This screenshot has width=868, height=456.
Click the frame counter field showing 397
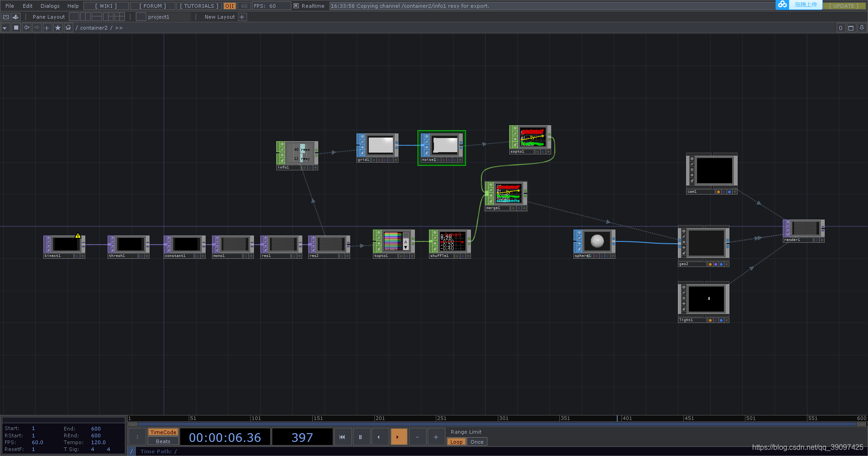click(x=302, y=437)
